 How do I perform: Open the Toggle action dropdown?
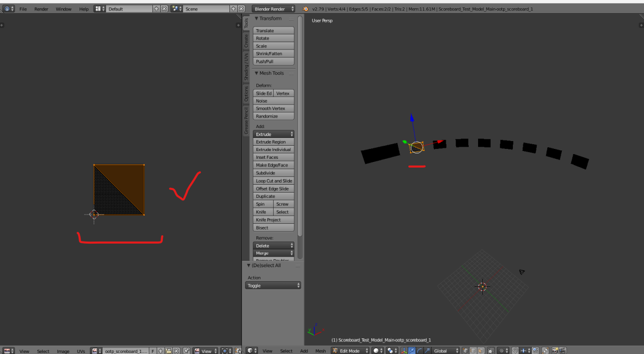(273, 285)
